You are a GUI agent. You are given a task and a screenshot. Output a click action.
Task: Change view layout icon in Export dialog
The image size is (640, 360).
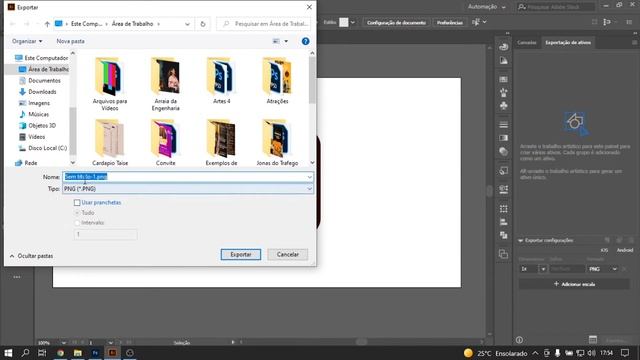pos(276,41)
